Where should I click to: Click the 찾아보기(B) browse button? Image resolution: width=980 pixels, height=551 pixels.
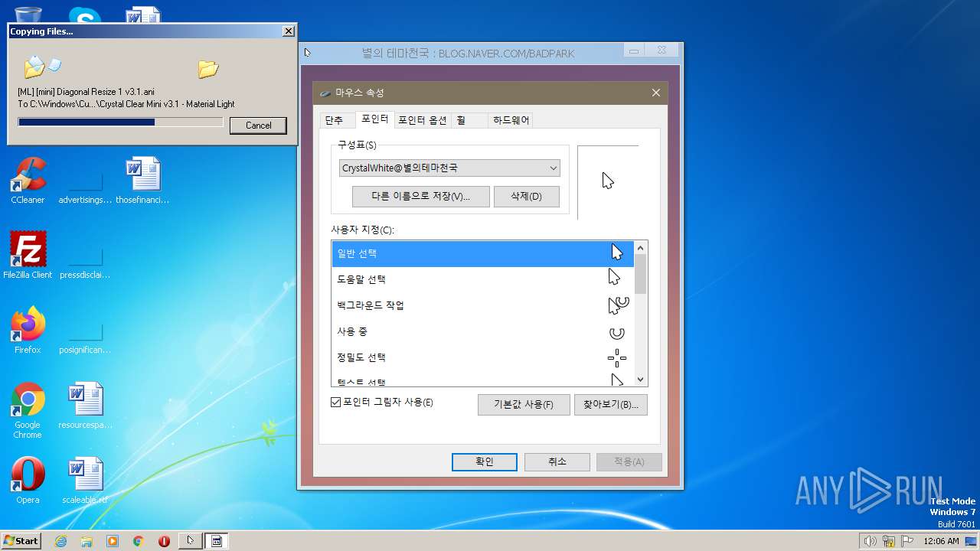pyautogui.click(x=611, y=405)
